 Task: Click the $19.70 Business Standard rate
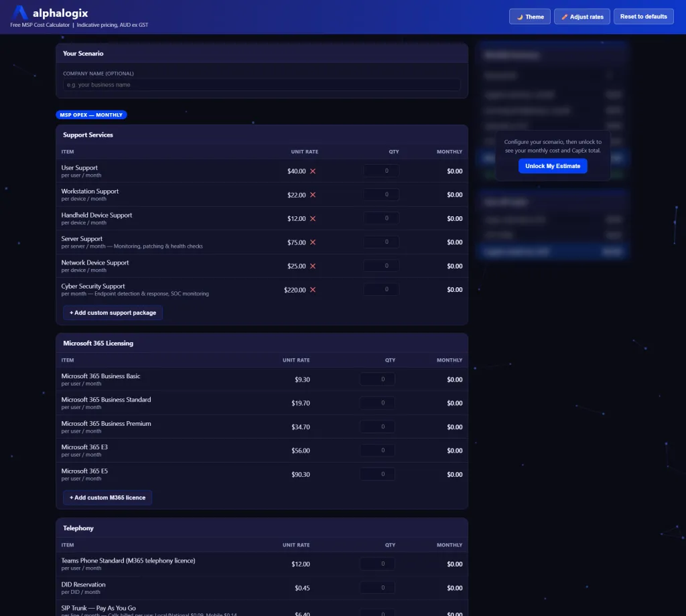[301, 403]
